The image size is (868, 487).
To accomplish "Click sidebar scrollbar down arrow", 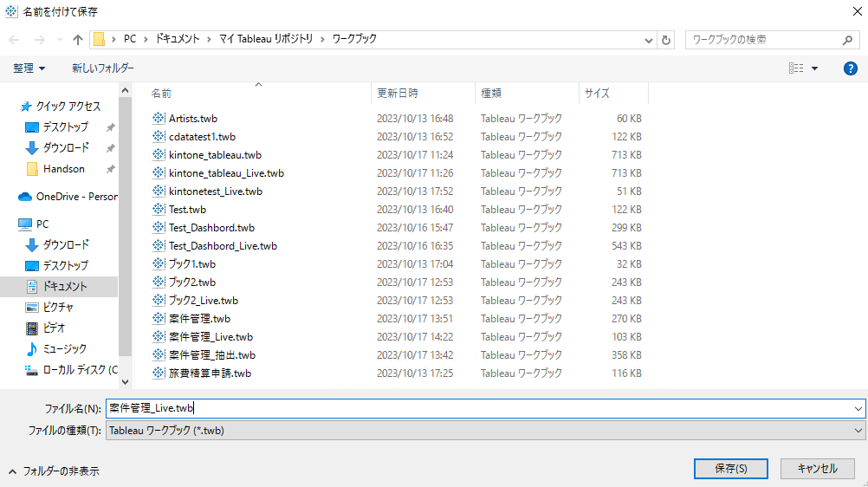I will tap(125, 382).
